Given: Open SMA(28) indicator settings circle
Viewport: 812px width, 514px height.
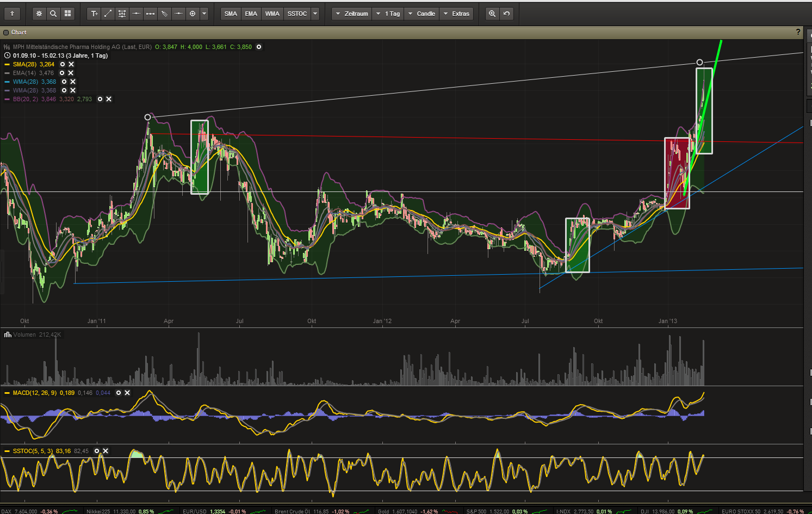Looking at the screenshot, I should click(63, 64).
